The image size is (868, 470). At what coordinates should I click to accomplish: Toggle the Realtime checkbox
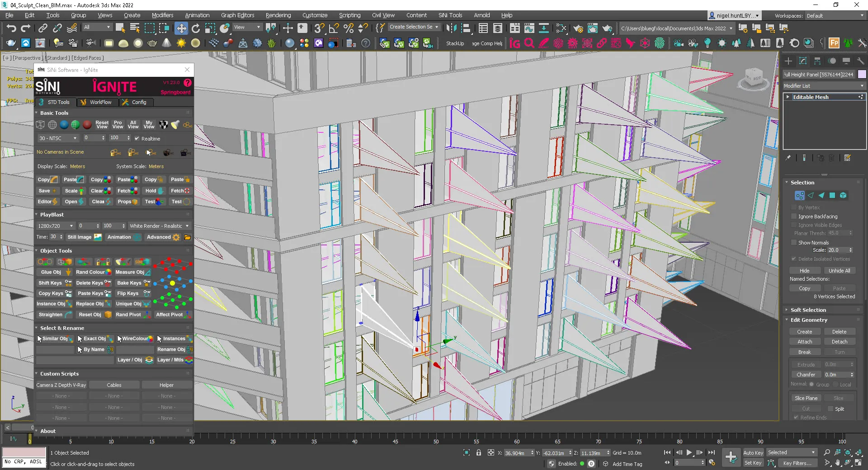coord(137,139)
